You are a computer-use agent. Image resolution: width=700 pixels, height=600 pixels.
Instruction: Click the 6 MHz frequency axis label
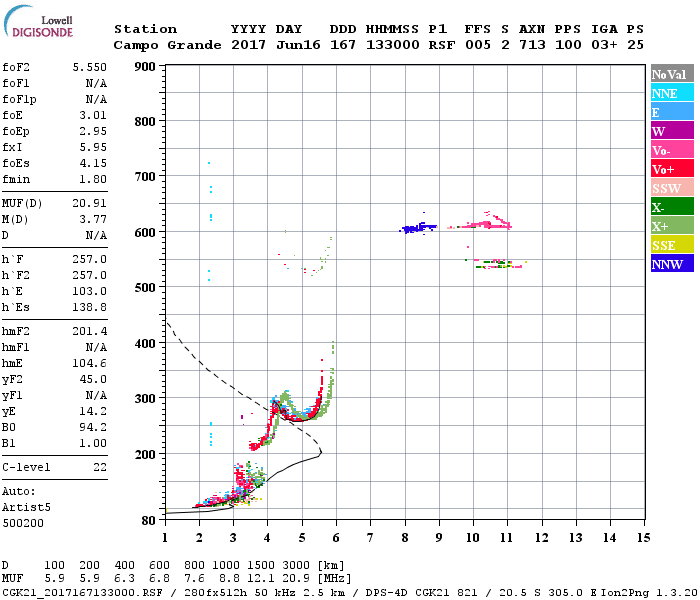click(336, 538)
